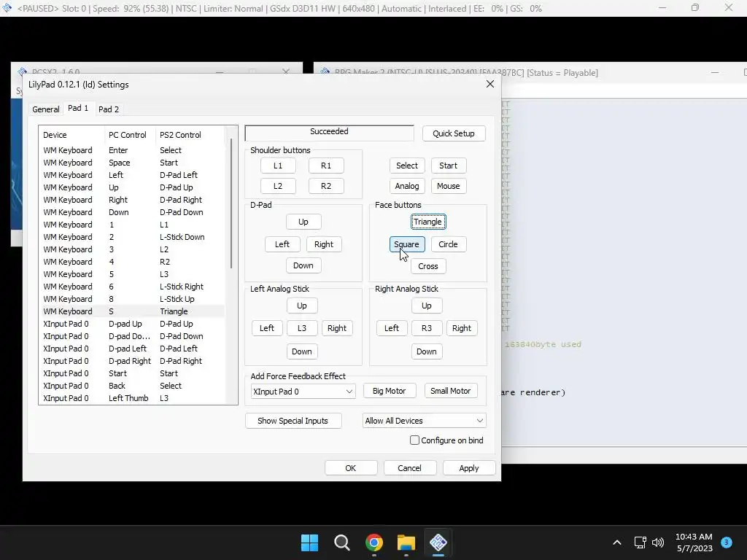Bind Right Analog Stick Left
Screen dimensions: 747x560
pyautogui.click(x=392, y=328)
